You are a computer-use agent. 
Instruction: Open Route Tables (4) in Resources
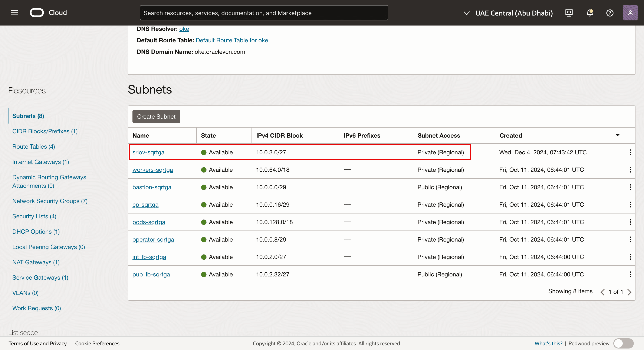click(33, 147)
